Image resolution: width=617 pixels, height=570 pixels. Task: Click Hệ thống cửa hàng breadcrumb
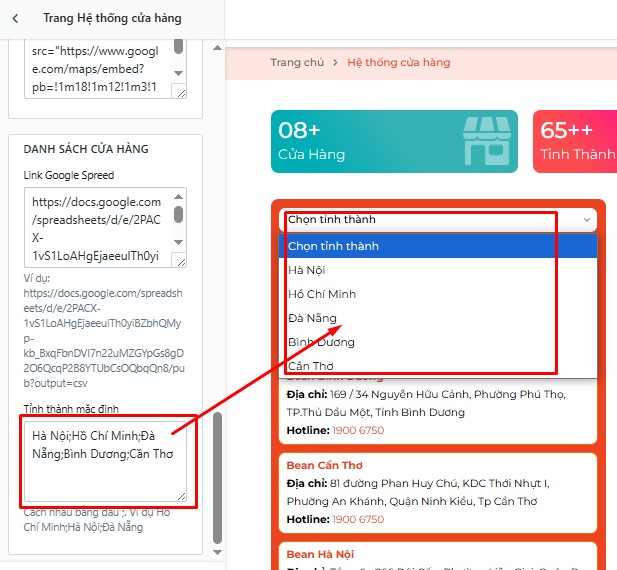(399, 62)
